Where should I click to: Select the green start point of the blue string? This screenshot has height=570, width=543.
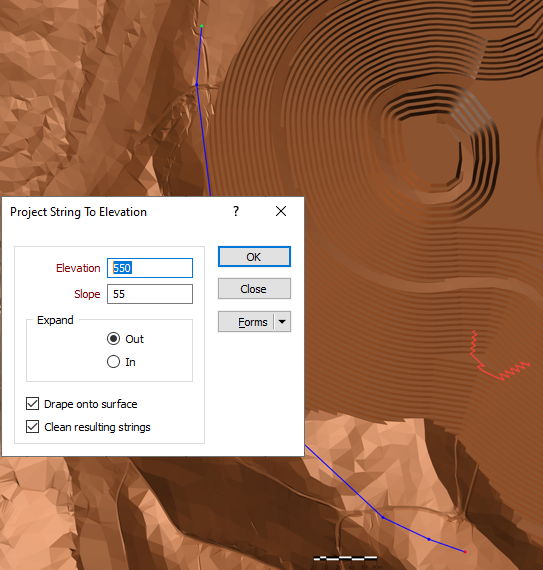(202, 26)
